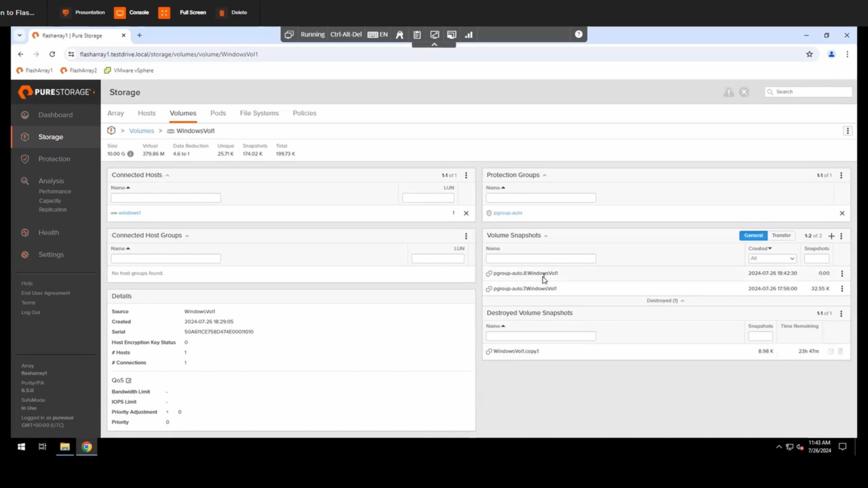This screenshot has width=868, height=488.
Task: Open the File Systems tab
Action: (x=259, y=113)
